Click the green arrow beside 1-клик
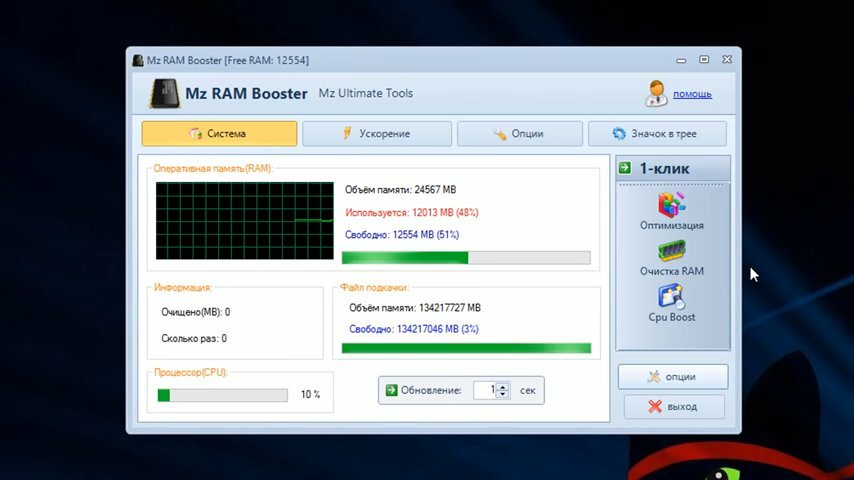 click(625, 168)
